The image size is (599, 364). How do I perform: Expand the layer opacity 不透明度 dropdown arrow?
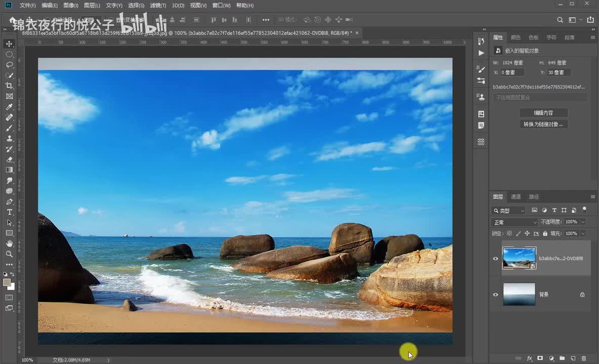[583, 222]
